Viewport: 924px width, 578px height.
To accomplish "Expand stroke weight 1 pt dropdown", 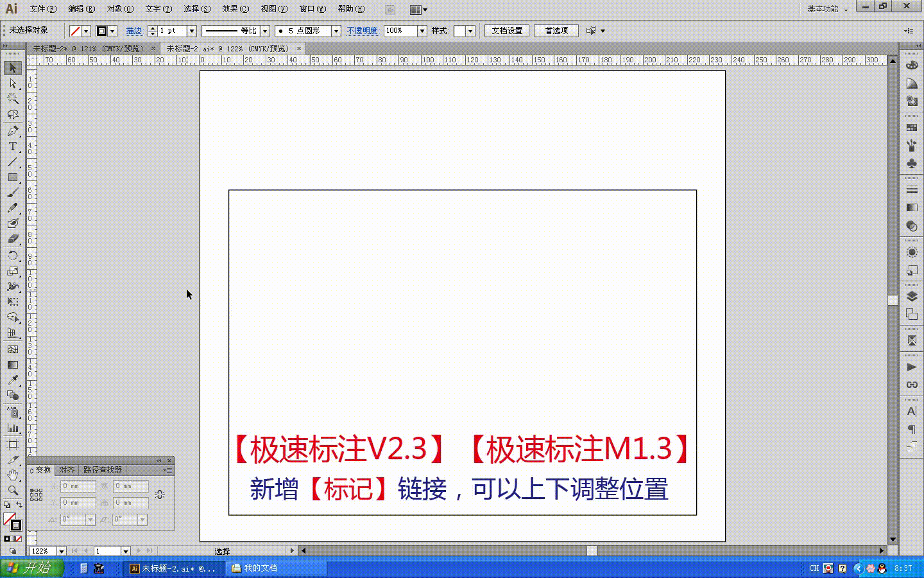I will (191, 31).
